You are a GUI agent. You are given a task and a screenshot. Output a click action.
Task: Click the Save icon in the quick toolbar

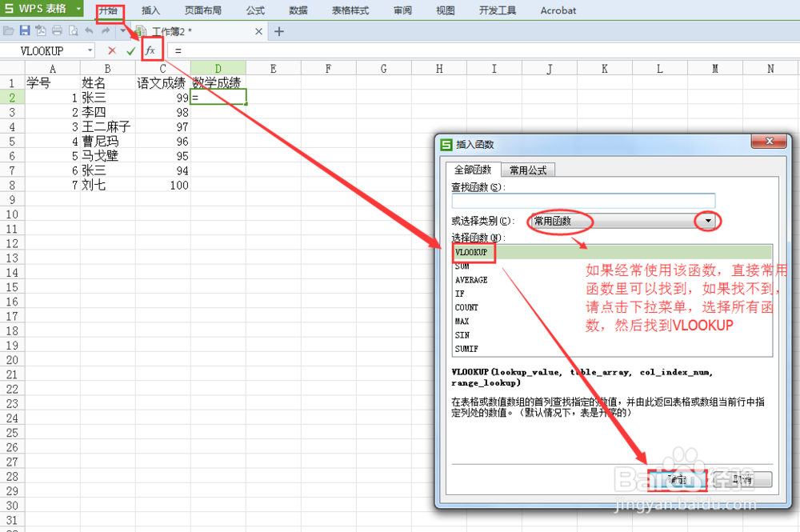[x=24, y=30]
